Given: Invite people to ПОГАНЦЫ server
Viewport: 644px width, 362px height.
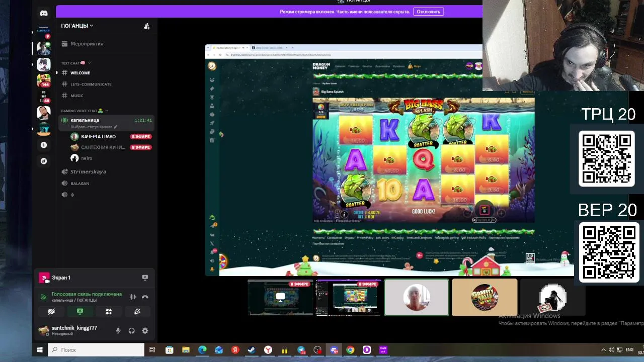Looking at the screenshot, I should coord(147,26).
